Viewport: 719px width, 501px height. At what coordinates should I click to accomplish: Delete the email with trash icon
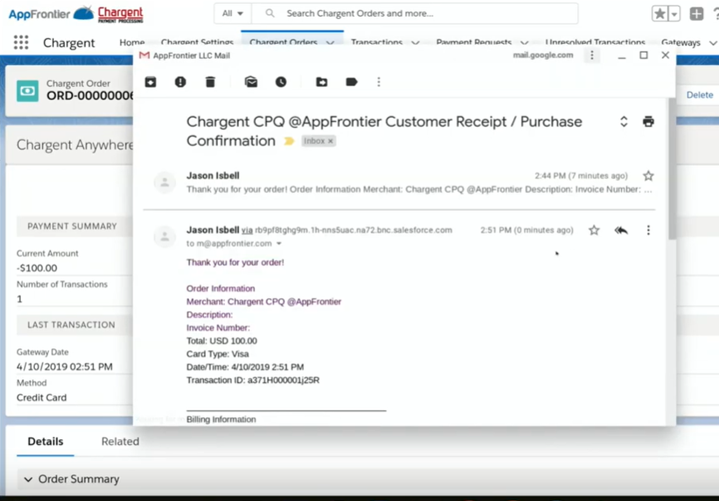coord(209,82)
